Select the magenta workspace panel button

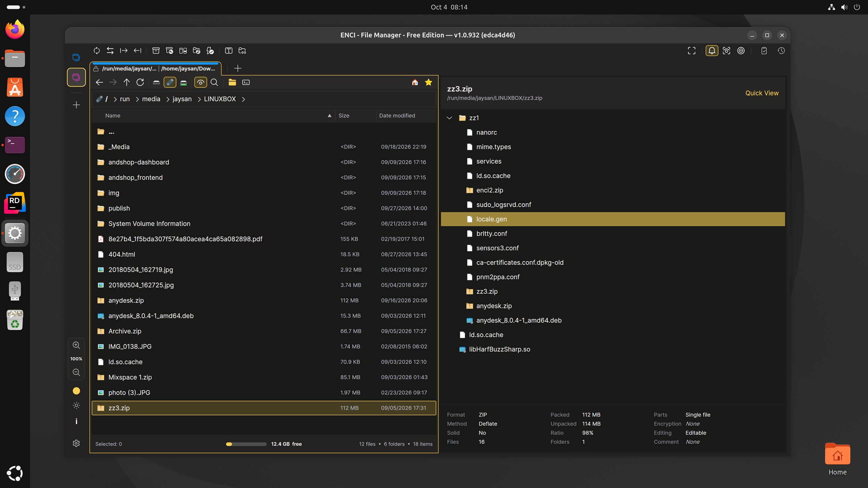77,77
